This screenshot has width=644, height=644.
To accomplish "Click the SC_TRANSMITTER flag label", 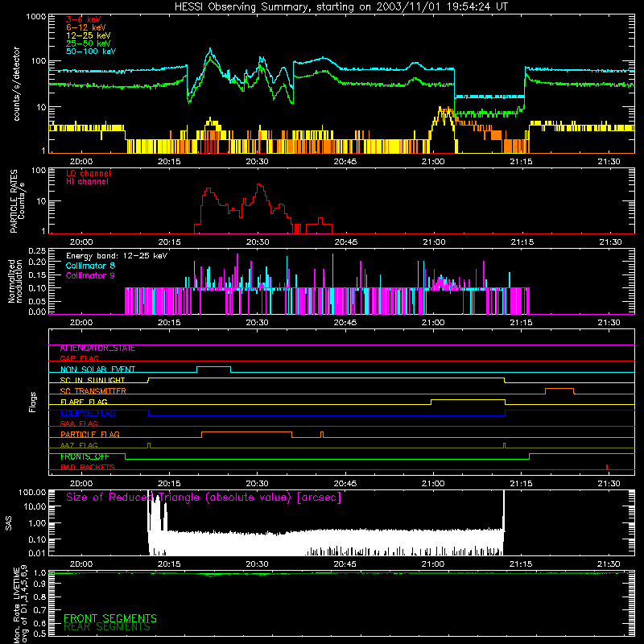I will (x=93, y=390).
